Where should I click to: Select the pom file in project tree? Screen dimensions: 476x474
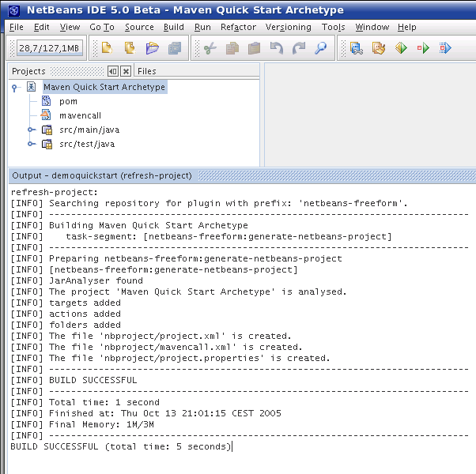coord(68,101)
